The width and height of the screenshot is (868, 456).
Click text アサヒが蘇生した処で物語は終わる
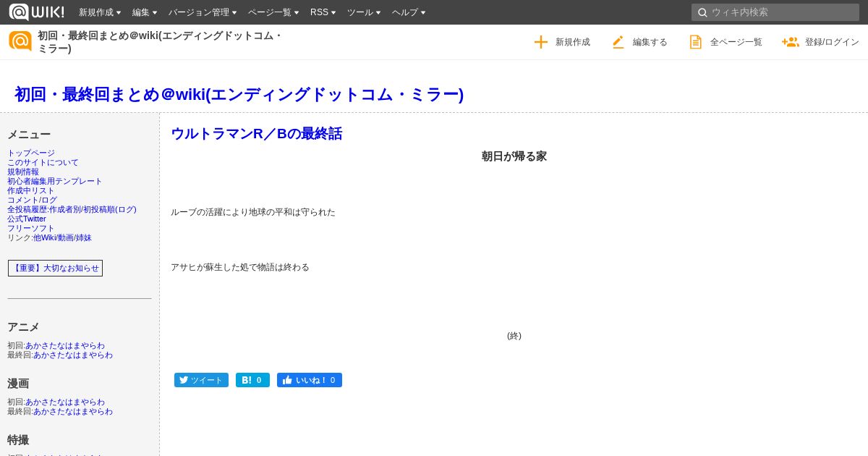(240, 267)
